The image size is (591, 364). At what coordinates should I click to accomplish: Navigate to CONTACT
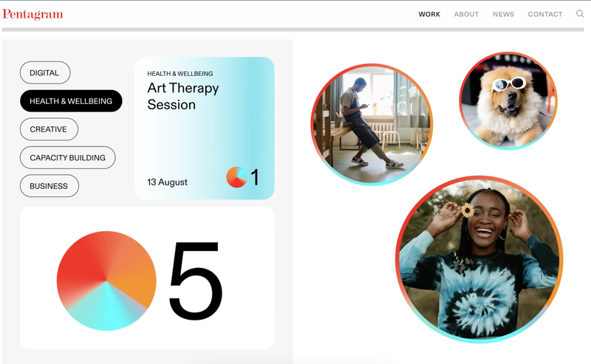click(x=545, y=14)
